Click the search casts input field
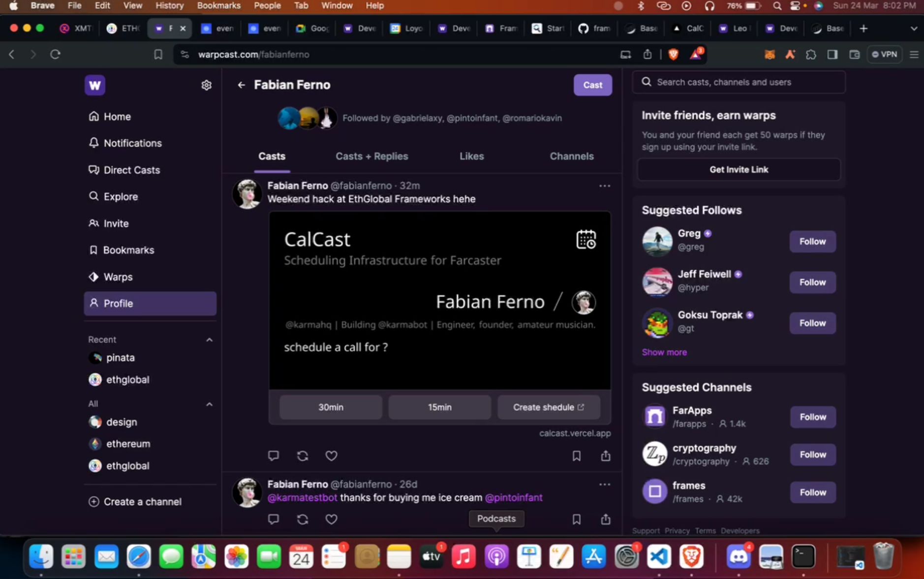This screenshot has width=924, height=579. tap(739, 82)
